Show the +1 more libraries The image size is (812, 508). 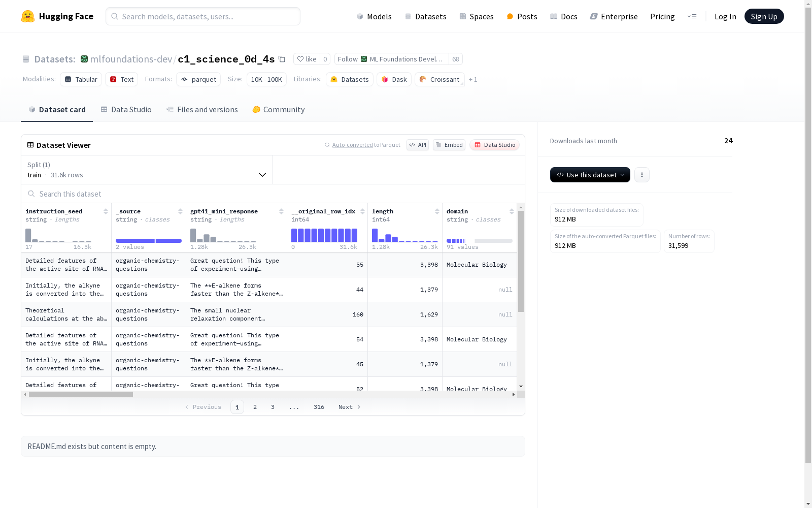(473, 79)
